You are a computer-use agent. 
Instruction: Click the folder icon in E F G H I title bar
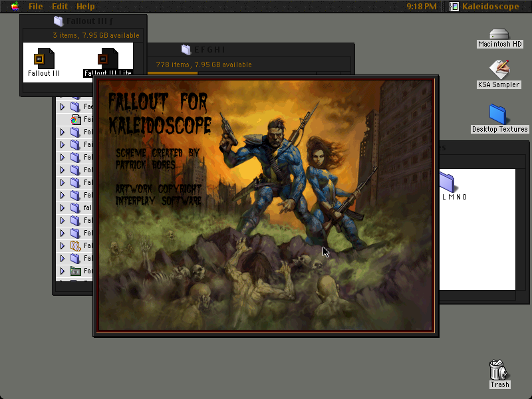click(186, 49)
